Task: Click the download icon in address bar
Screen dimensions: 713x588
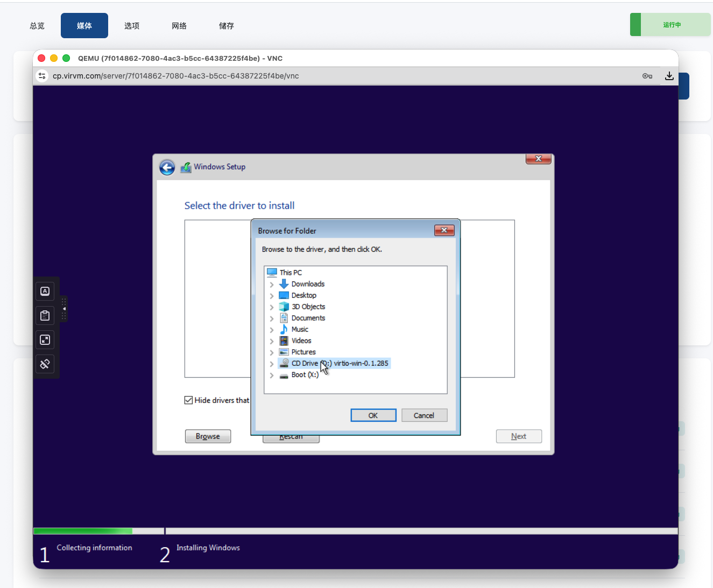Action: coord(669,76)
